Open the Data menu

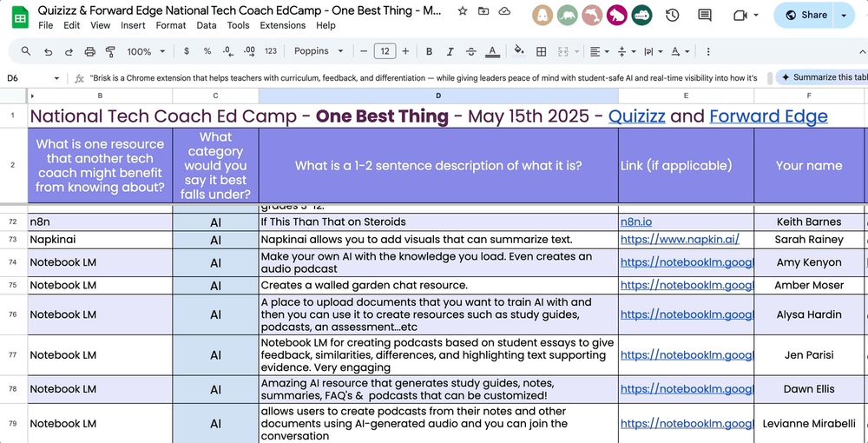207,25
